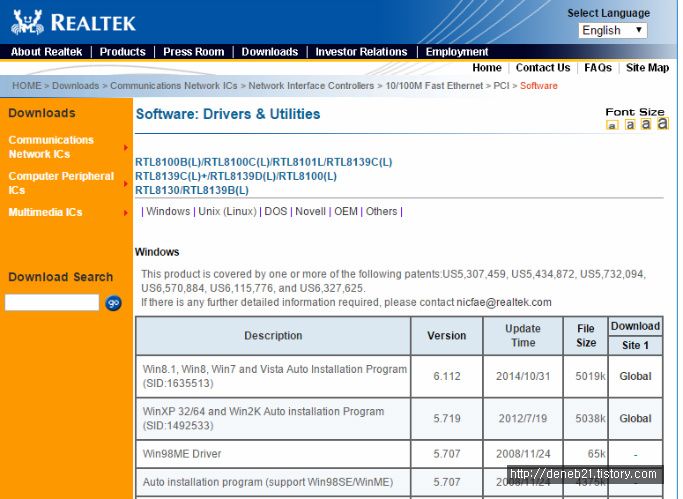The width and height of the screenshot is (683, 499).
Task: Select the largest font size icon
Action: (x=663, y=123)
